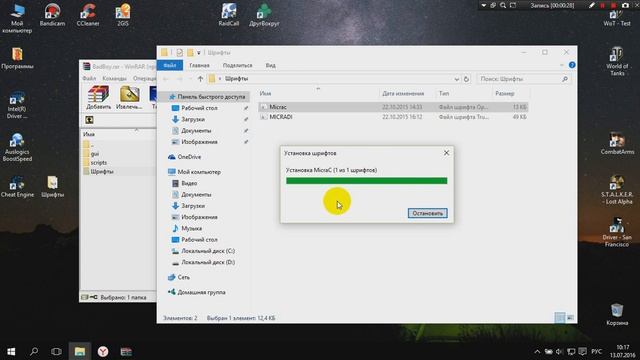This screenshot has height=360, width=640.
Task: Open the Мой компьютер desktop icon
Action: 17,18
